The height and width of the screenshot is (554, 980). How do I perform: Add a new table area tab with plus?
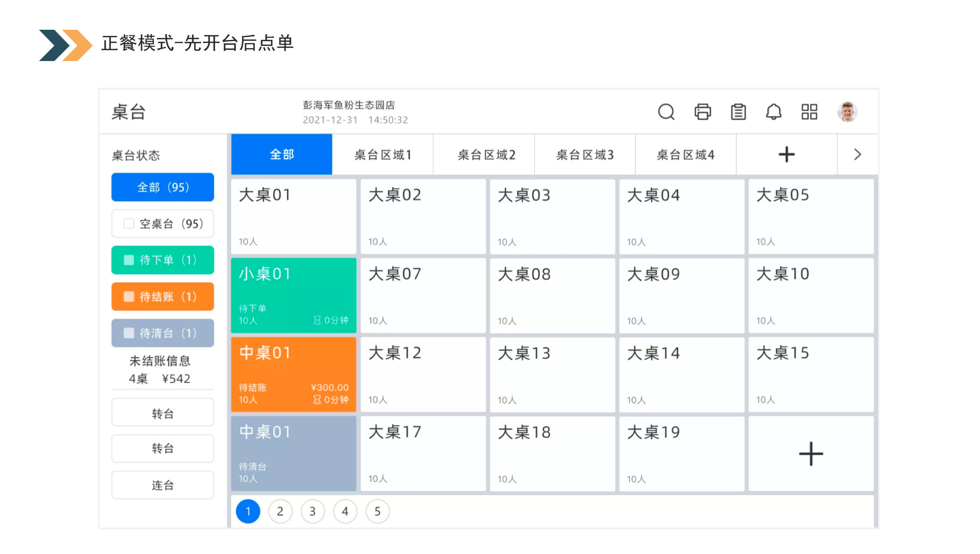tap(786, 154)
